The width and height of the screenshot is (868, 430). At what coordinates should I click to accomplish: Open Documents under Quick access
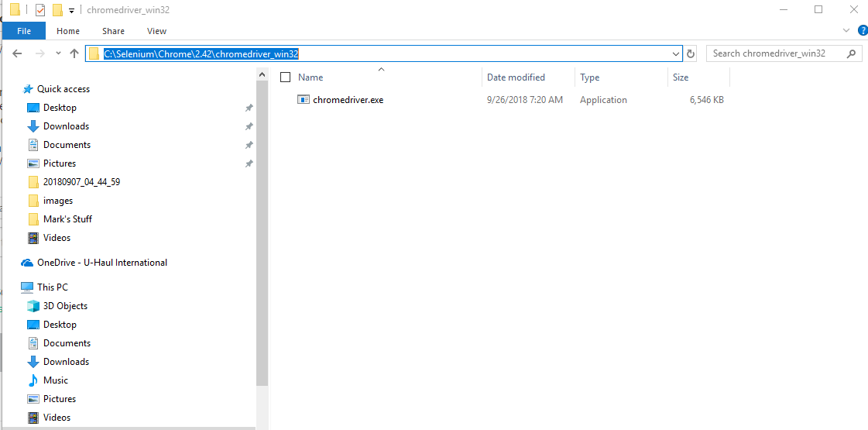(67, 145)
